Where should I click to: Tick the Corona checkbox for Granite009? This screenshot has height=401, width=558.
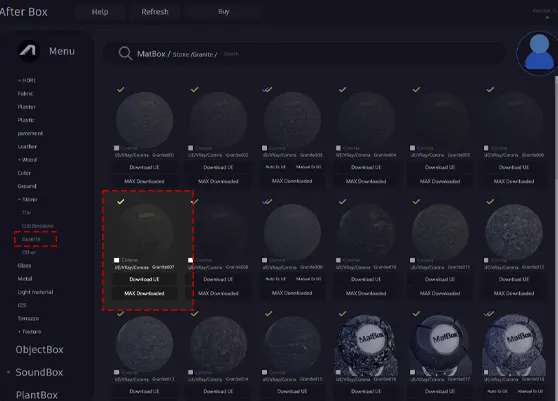tap(264, 260)
